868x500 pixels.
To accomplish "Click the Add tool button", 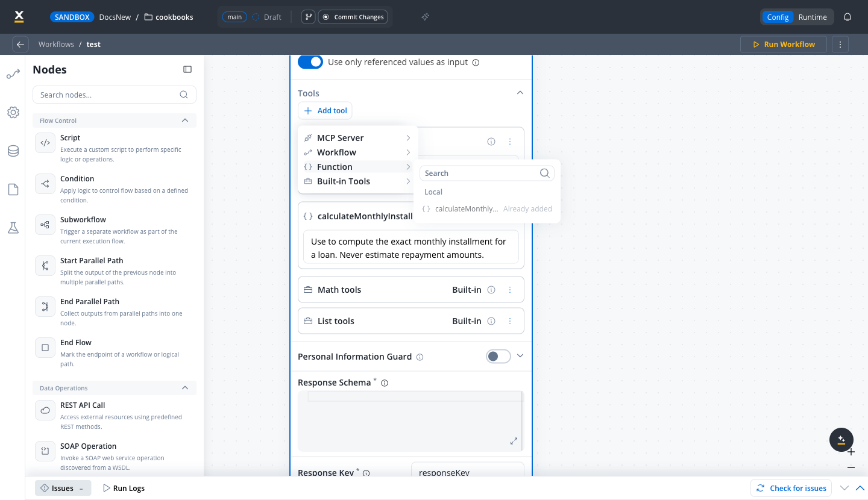I will click(325, 111).
